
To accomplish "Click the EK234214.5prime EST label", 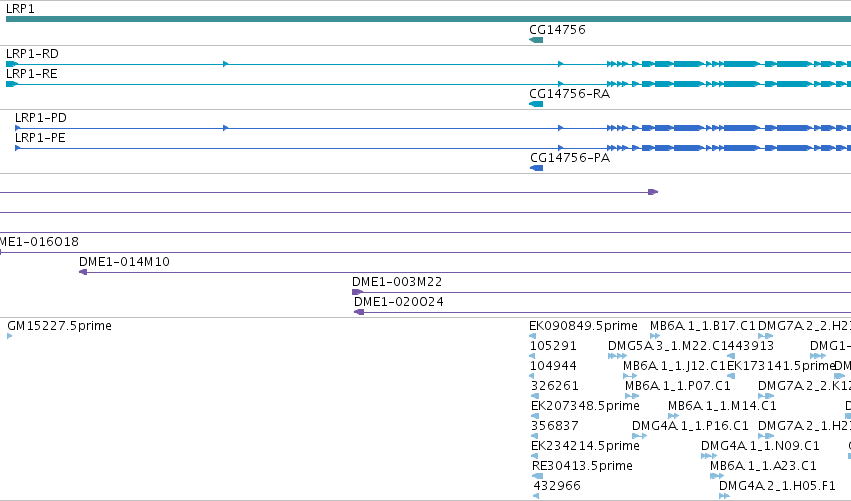I will click(585, 446).
